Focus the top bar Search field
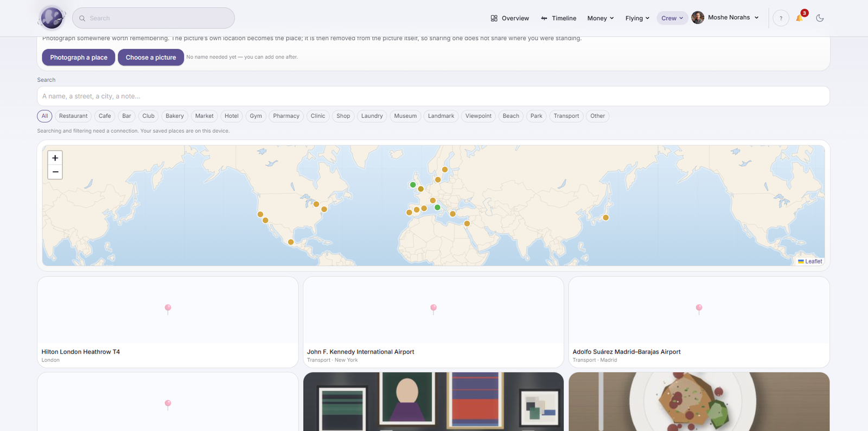The image size is (868, 431). [x=154, y=18]
